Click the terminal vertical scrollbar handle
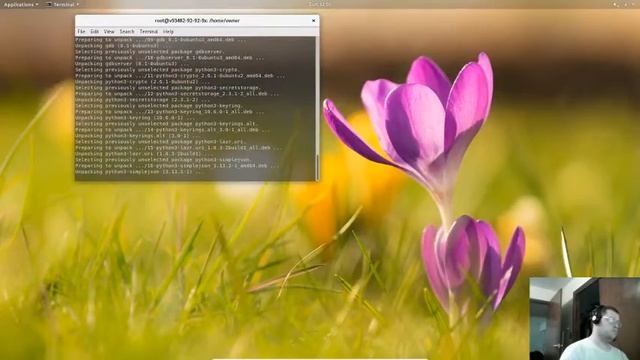640x360 pixels. pos(317,167)
